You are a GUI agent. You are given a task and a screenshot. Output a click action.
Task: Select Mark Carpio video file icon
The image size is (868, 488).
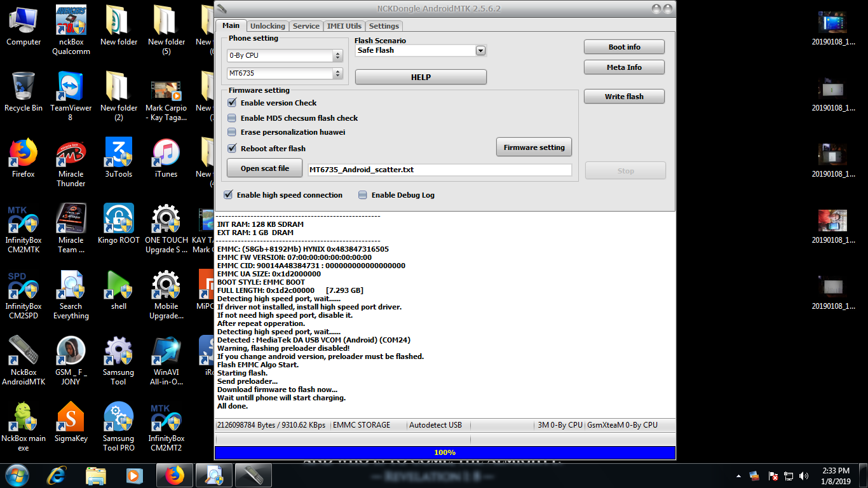166,96
